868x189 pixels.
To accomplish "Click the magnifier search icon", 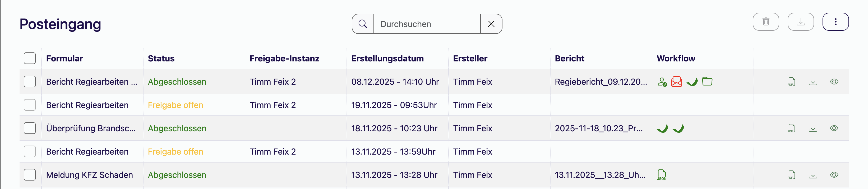I will [x=363, y=24].
